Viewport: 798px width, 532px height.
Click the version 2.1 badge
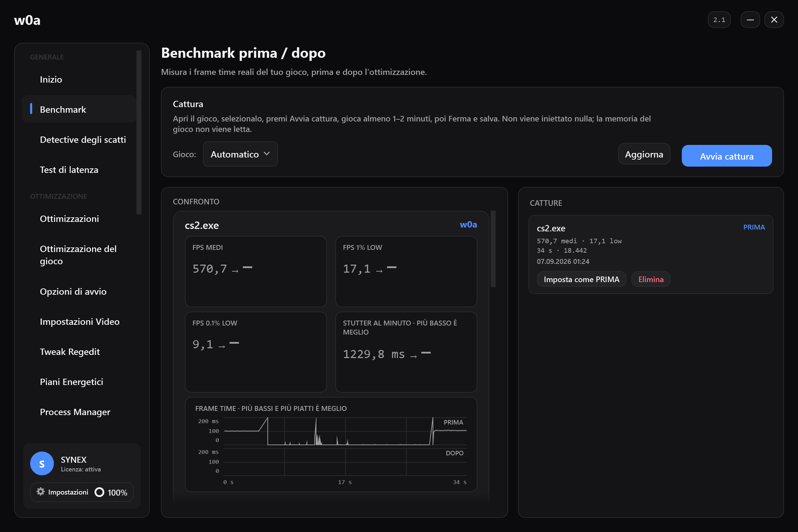click(719, 20)
